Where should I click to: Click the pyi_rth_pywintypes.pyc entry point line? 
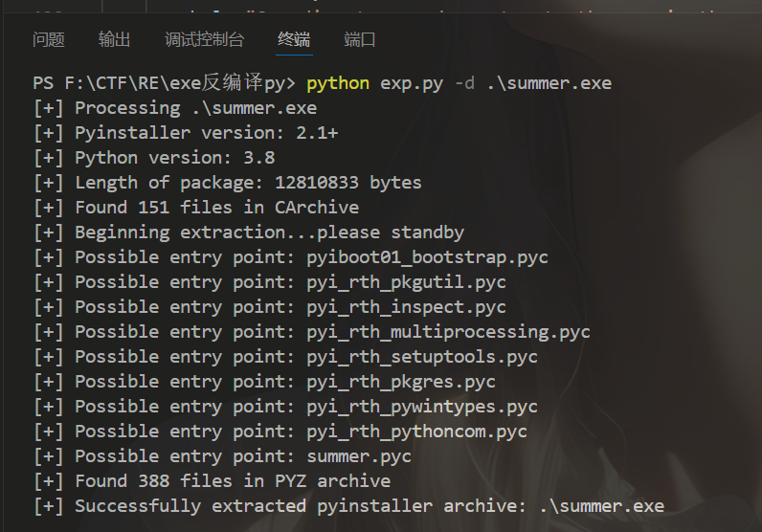click(285, 406)
